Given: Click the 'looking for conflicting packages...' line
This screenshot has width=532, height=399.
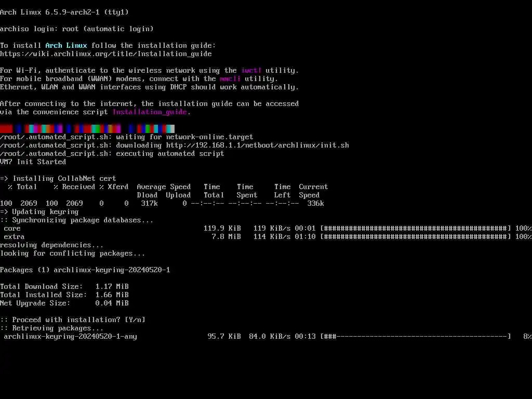Looking at the screenshot, I should pyautogui.click(x=73, y=253).
